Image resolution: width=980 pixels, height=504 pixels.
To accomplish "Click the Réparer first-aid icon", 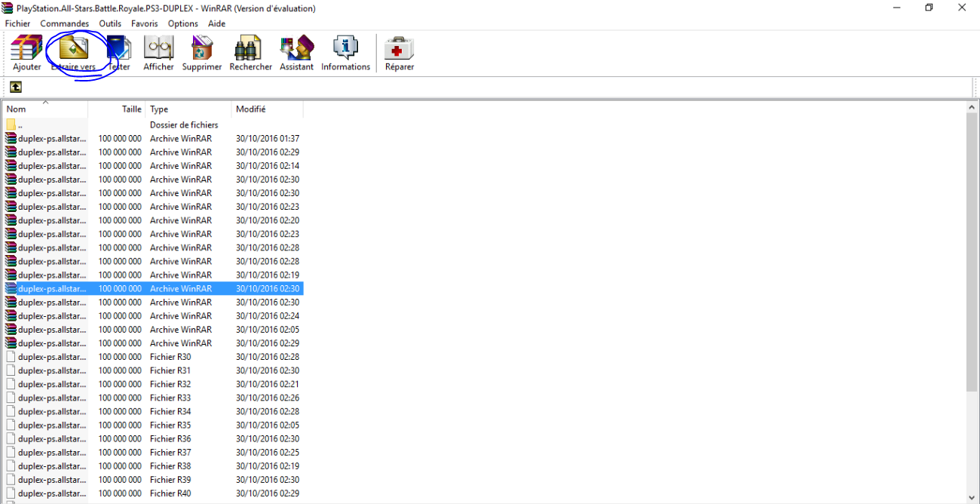I will click(x=399, y=48).
